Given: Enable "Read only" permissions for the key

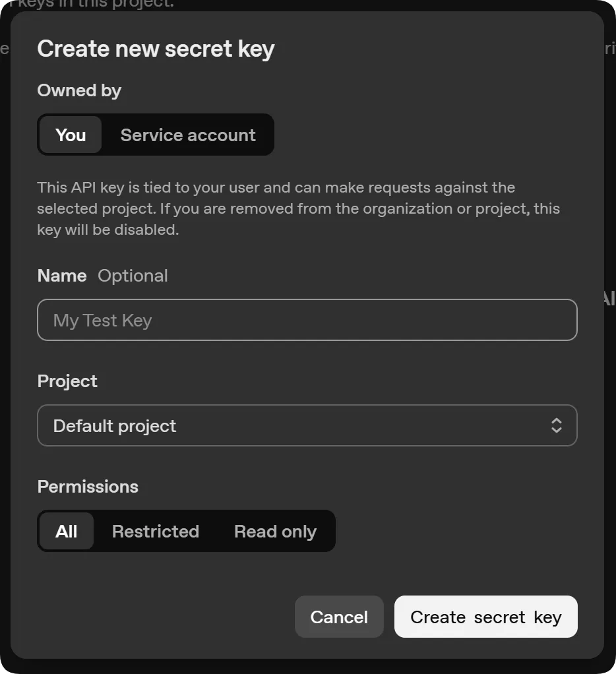Looking at the screenshot, I should [x=275, y=531].
